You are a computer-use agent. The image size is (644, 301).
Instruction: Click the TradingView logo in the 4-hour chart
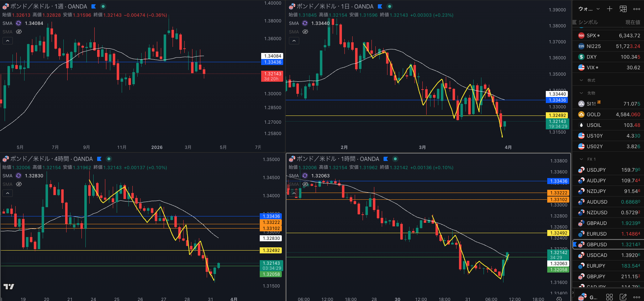tap(9, 286)
